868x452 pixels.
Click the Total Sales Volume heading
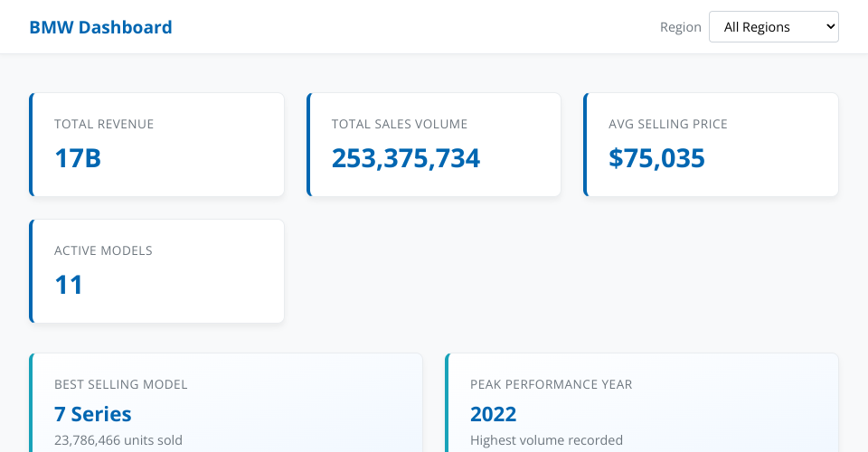click(399, 124)
